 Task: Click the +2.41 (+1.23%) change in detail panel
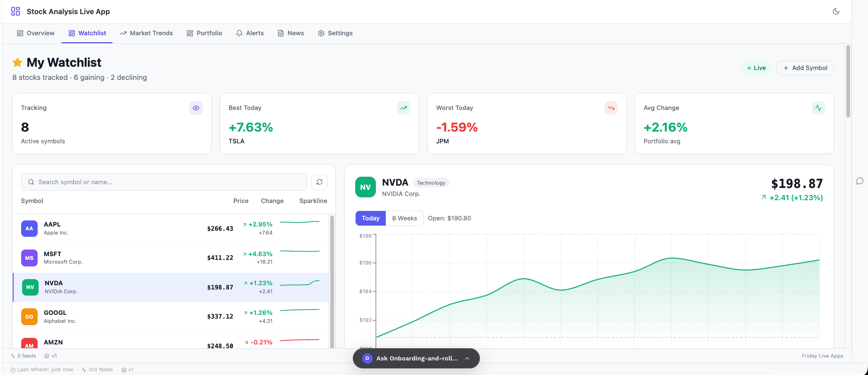(x=792, y=198)
